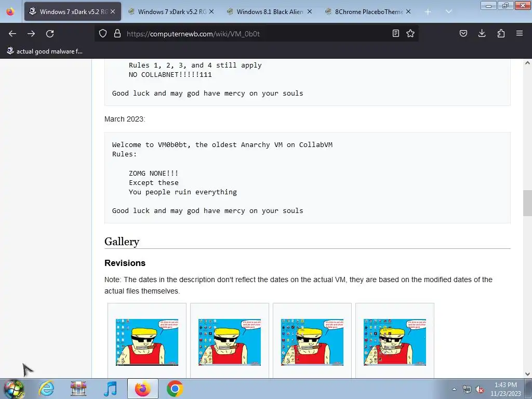The height and width of the screenshot is (399, 532).
Task: Open tracking protection shield info
Action: tap(103, 34)
